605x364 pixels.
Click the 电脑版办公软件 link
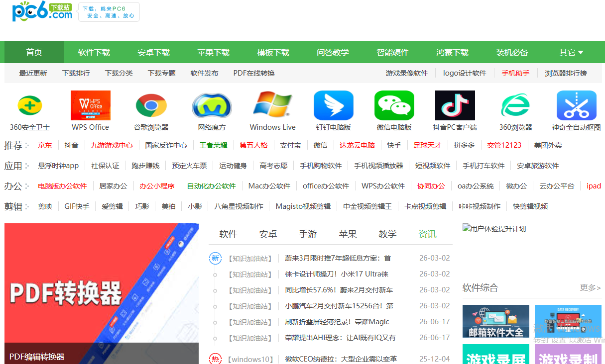62,186
